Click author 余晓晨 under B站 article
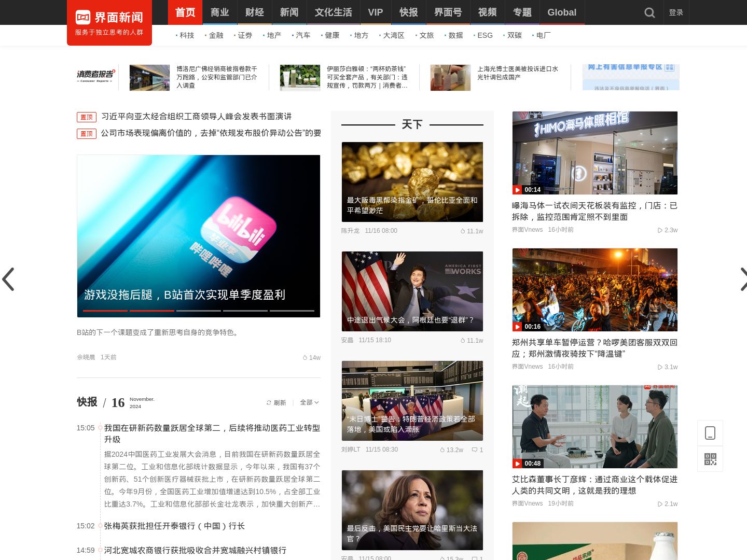747x560 pixels. [x=86, y=357]
